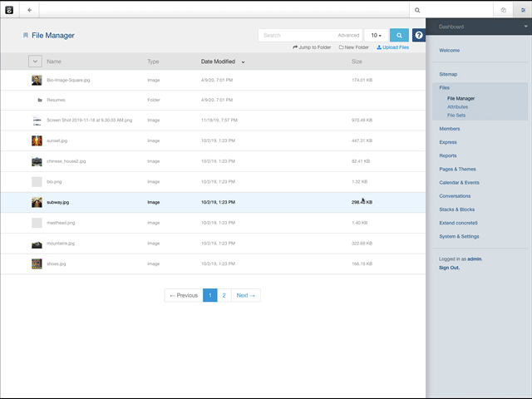Open Members in the sidebar

pyautogui.click(x=450, y=129)
